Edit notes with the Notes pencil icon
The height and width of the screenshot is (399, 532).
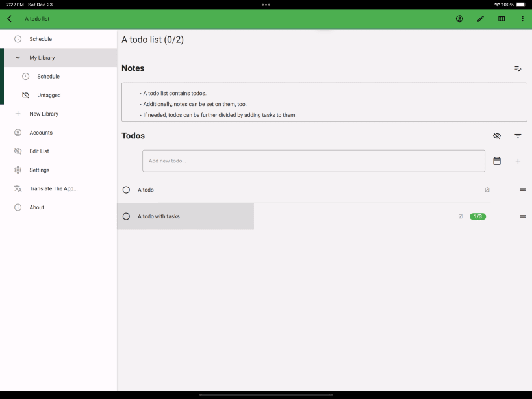[518, 68]
